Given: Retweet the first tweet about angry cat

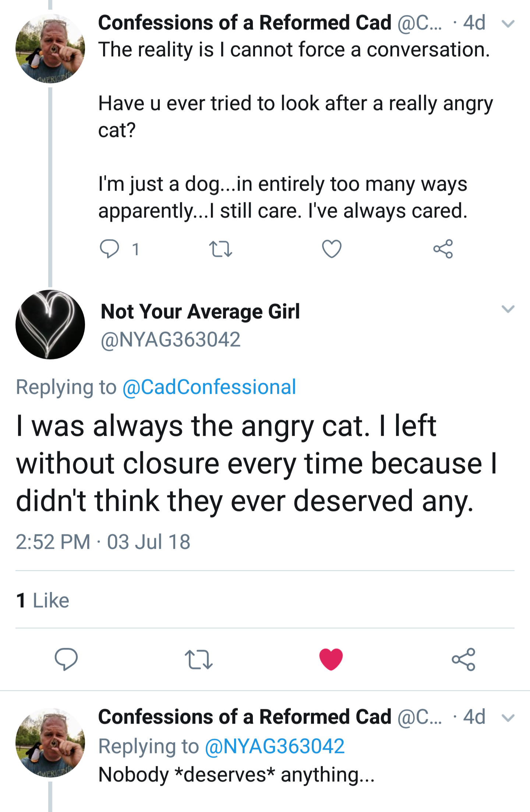Looking at the screenshot, I should [220, 249].
